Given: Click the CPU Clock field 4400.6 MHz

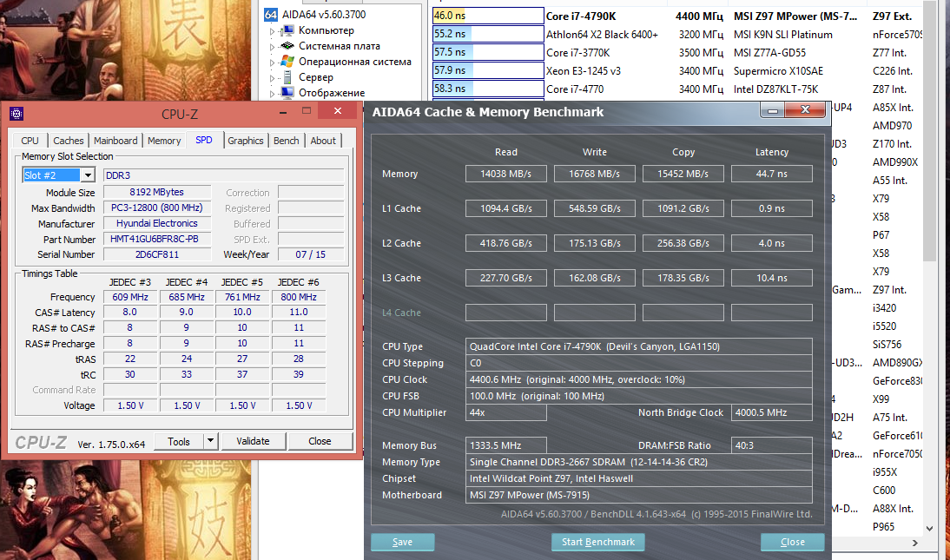Looking at the screenshot, I should [x=638, y=379].
